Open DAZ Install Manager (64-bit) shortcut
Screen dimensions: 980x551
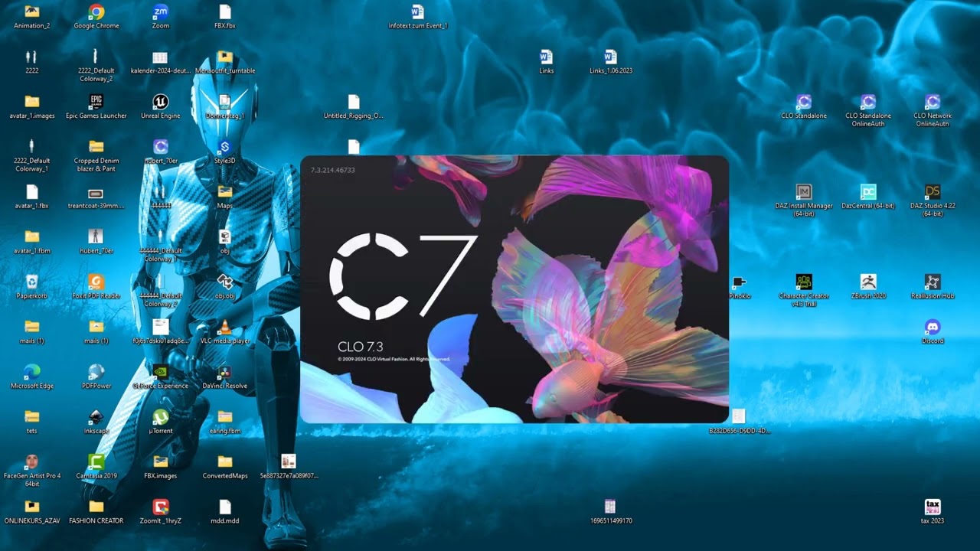[803, 191]
